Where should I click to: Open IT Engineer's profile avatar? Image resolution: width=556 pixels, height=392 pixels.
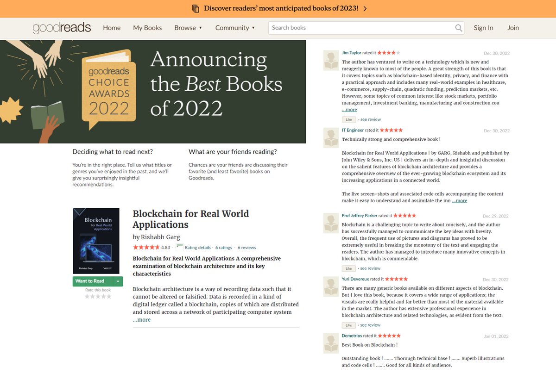(x=331, y=138)
